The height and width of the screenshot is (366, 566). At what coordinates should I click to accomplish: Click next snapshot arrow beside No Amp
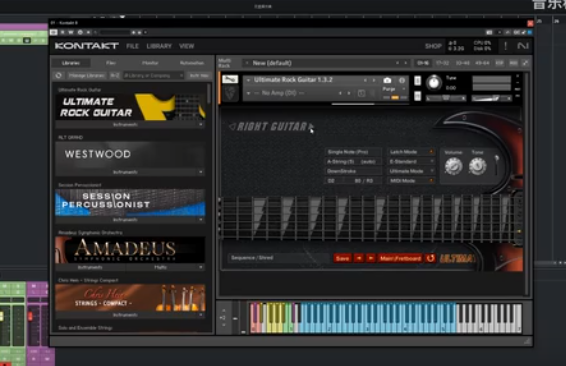click(349, 93)
